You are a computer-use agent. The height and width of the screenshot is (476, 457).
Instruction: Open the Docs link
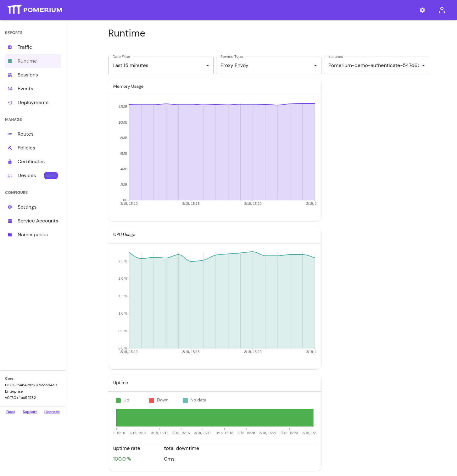[x=11, y=412]
